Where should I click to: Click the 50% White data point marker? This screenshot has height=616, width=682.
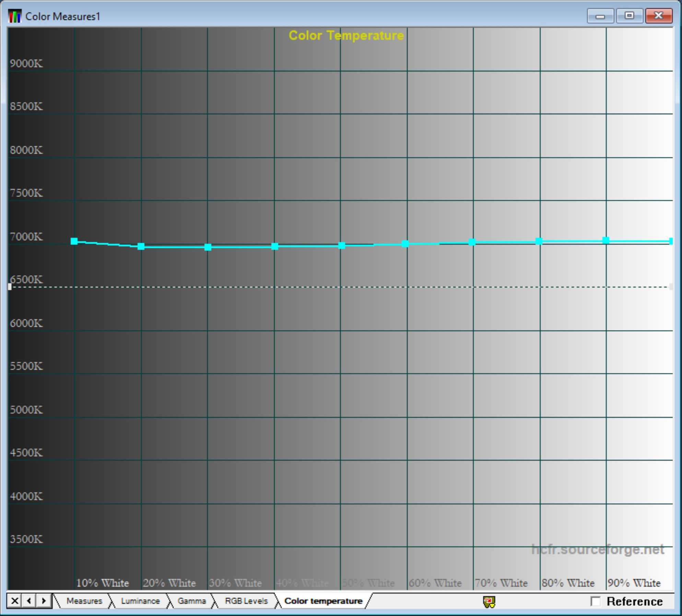(342, 245)
